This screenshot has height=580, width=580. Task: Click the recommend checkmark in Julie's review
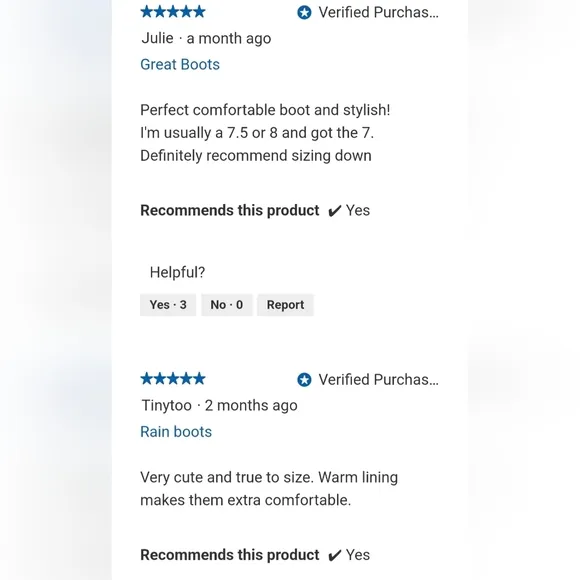[x=334, y=211]
